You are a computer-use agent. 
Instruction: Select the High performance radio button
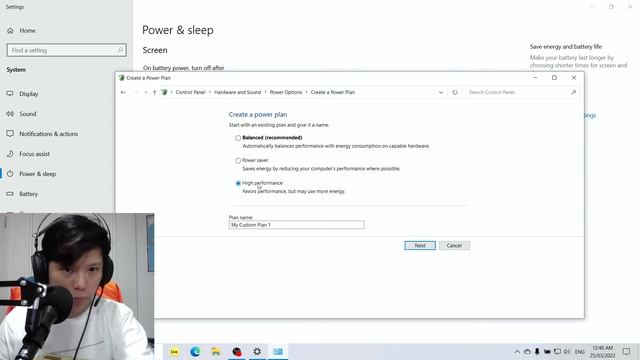pos(238,183)
